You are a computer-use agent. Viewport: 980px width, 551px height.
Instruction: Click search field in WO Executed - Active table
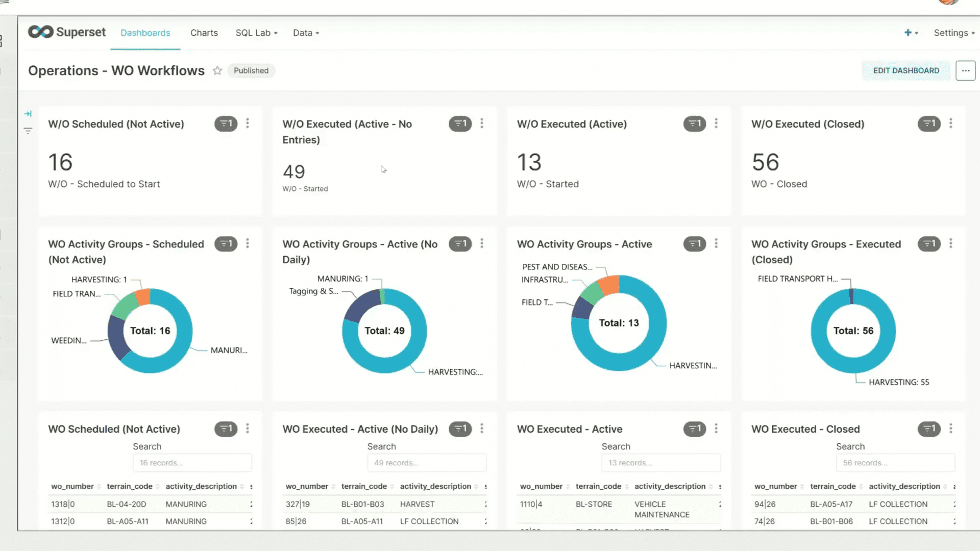(660, 463)
